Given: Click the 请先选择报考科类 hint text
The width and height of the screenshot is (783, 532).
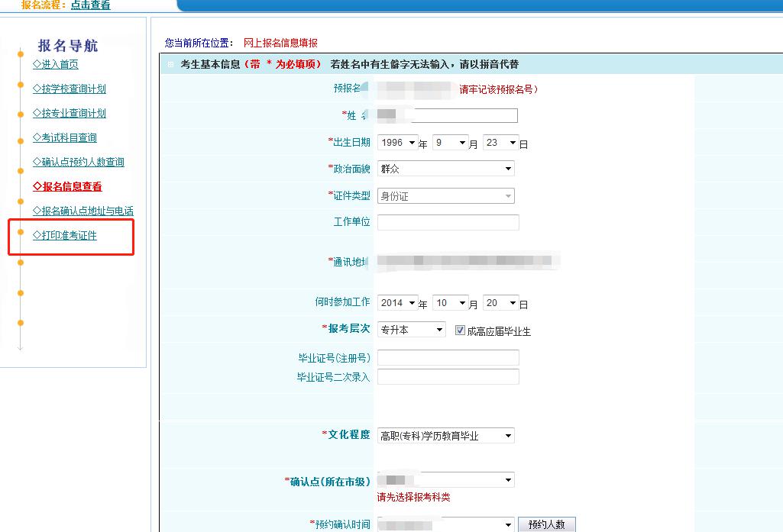Looking at the screenshot, I should [413, 497].
